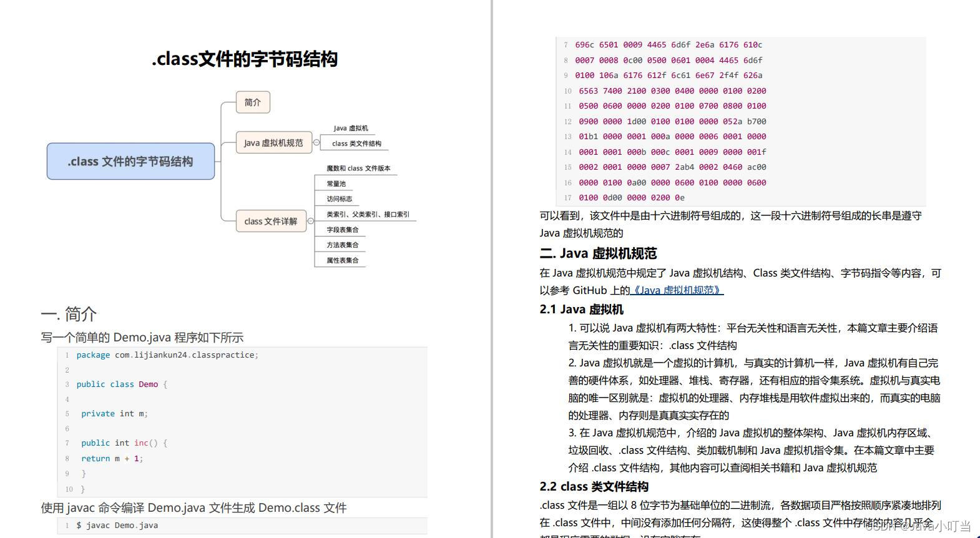The width and height of the screenshot is (980, 538).
Task: Click the 一. 简介 section heading
Action: point(69,313)
